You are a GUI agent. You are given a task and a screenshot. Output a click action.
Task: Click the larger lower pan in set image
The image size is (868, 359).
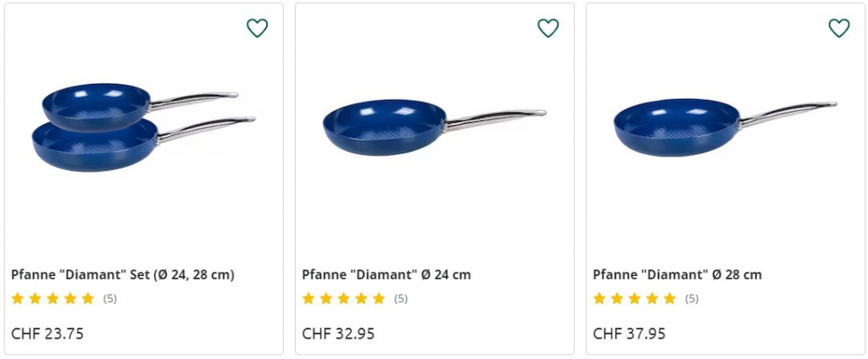[x=95, y=144]
